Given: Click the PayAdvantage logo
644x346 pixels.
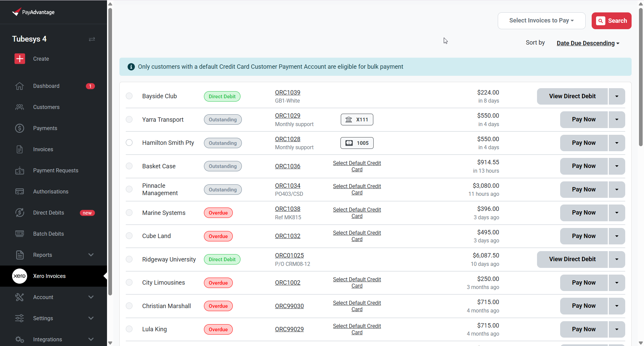Looking at the screenshot, I should click(x=33, y=12).
